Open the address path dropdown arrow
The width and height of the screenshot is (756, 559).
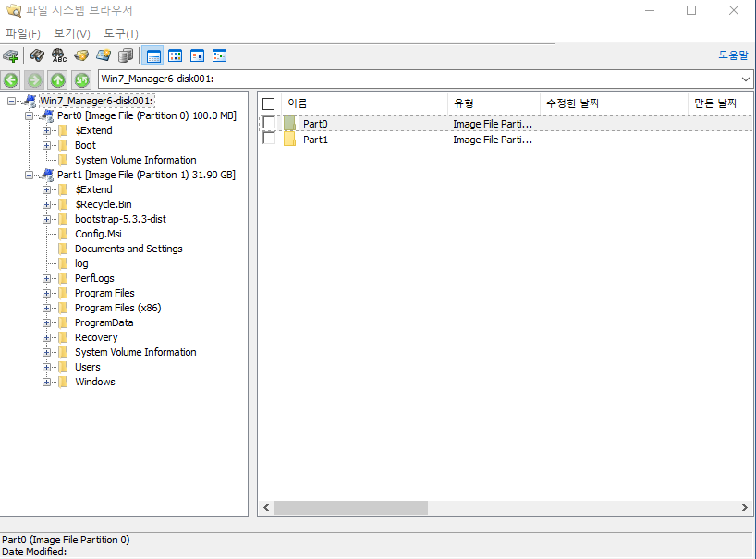coord(746,79)
